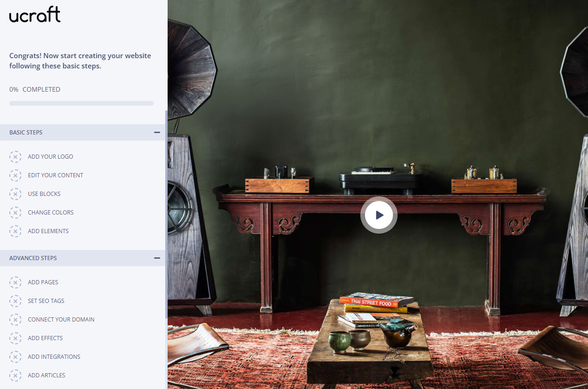
Task: Click the sidebar vertical scrollbar
Action: pos(166,214)
